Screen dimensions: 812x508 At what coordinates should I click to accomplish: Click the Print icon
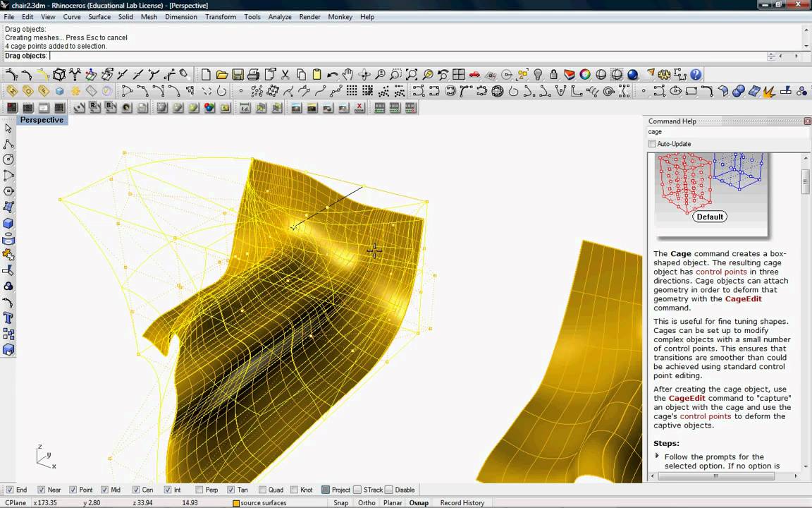(253, 75)
